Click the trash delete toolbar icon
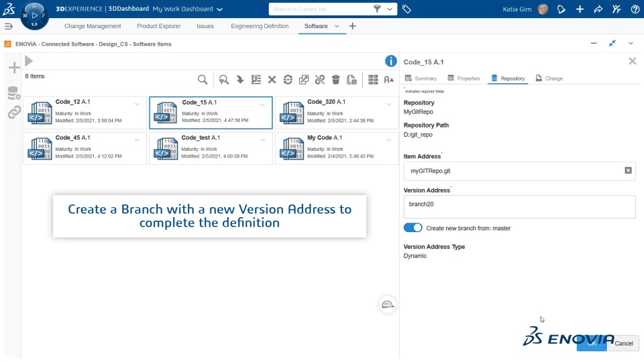Image resolution: width=644 pixels, height=362 pixels. point(335,80)
